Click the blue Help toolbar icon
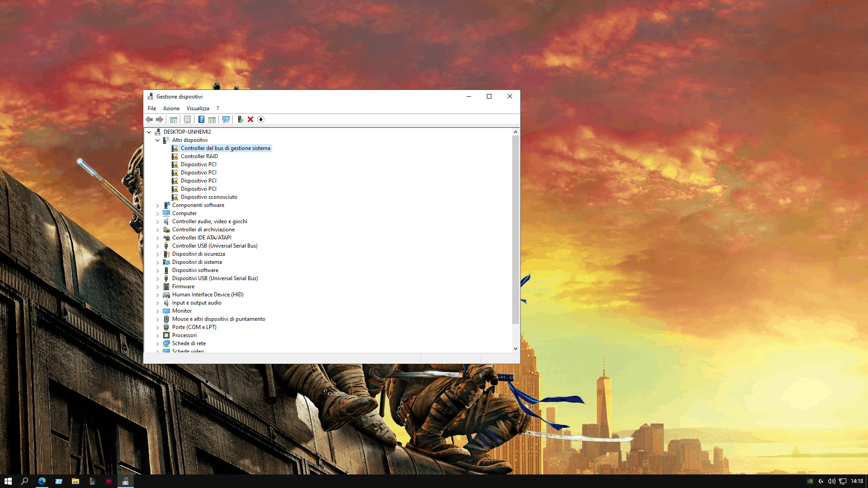 (201, 119)
